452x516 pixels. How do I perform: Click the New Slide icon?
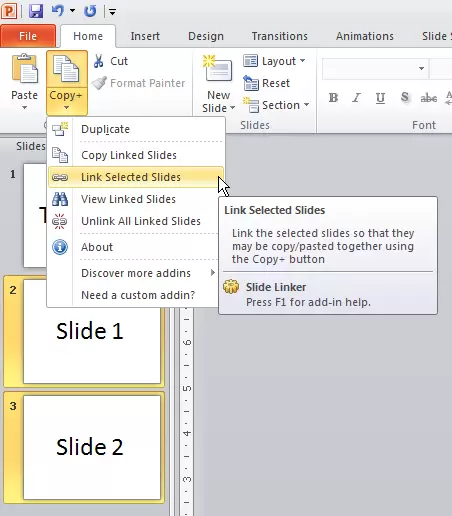pos(217,68)
